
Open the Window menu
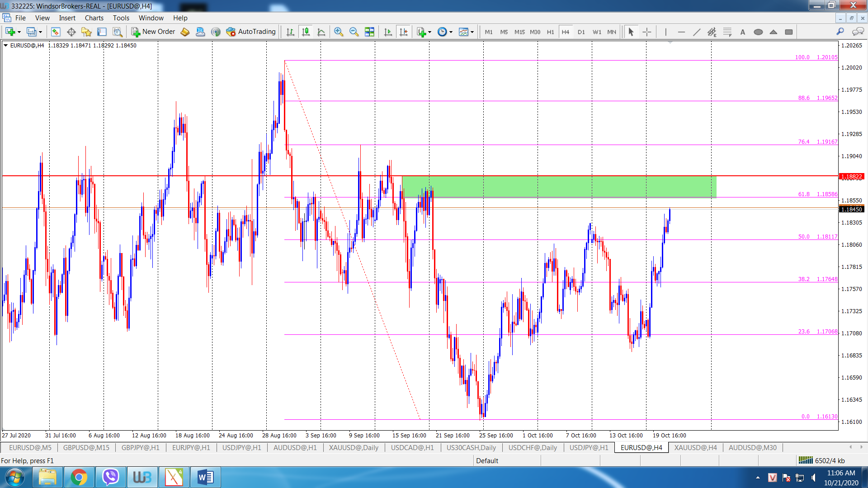[x=151, y=18]
